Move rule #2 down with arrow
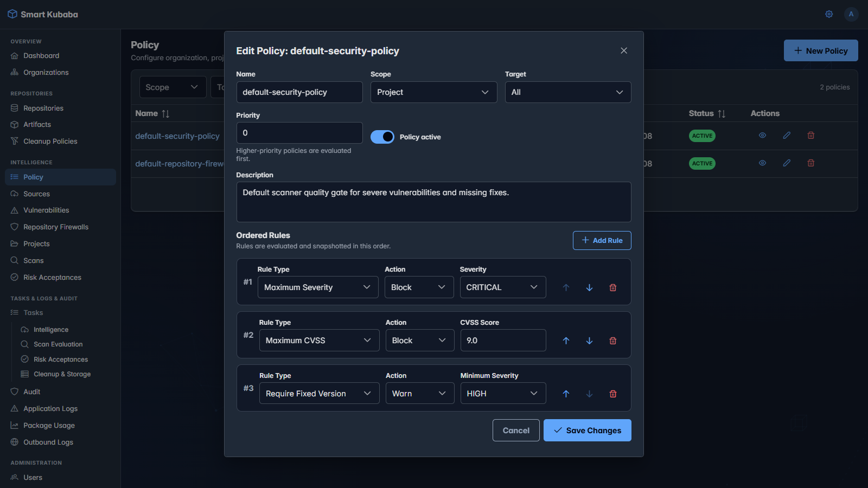868x488 pixels. click(x=589, y=341)
